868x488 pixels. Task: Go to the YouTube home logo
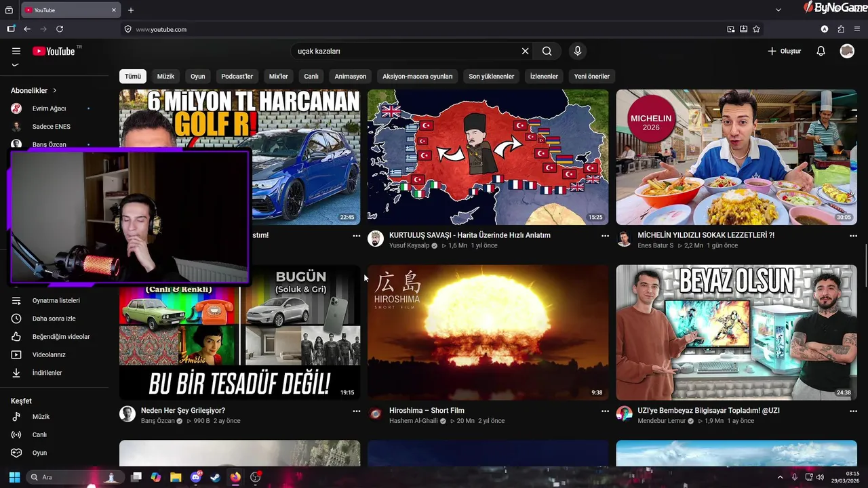click(54, 51)
